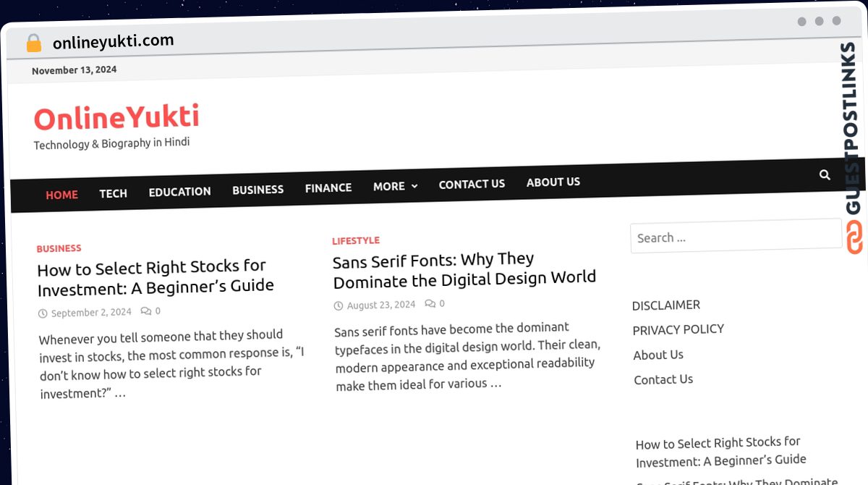Open the DISCLAIMER sidebar link
Image resolution: width=868 pixels, height=485 pixels.
(666, 305)
